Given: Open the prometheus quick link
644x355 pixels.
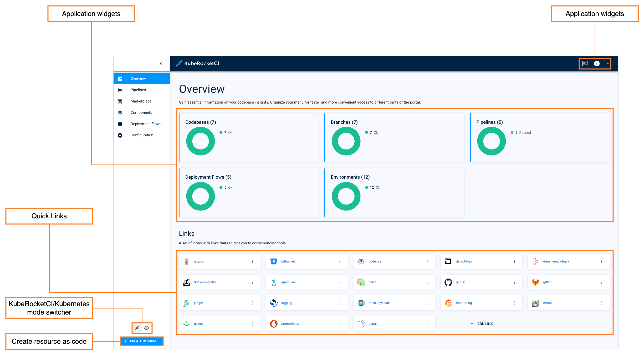Looking at the screenshot, I should tap(290, 323).
